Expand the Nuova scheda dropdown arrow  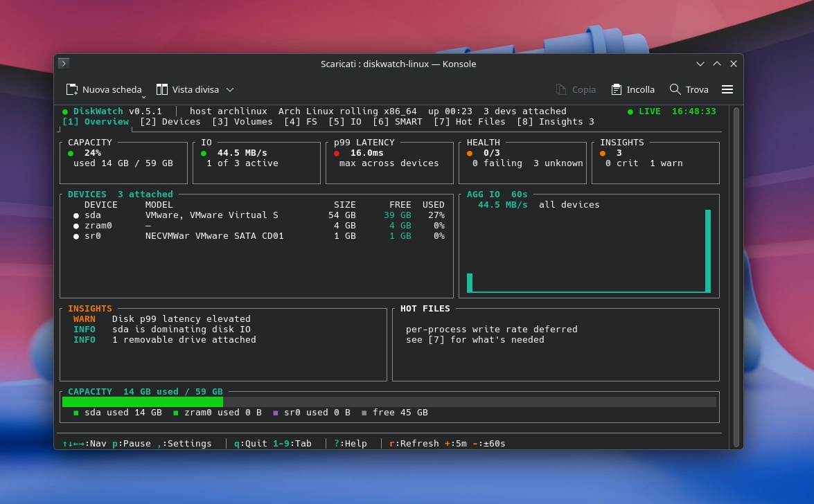click(x=144, y=96)
